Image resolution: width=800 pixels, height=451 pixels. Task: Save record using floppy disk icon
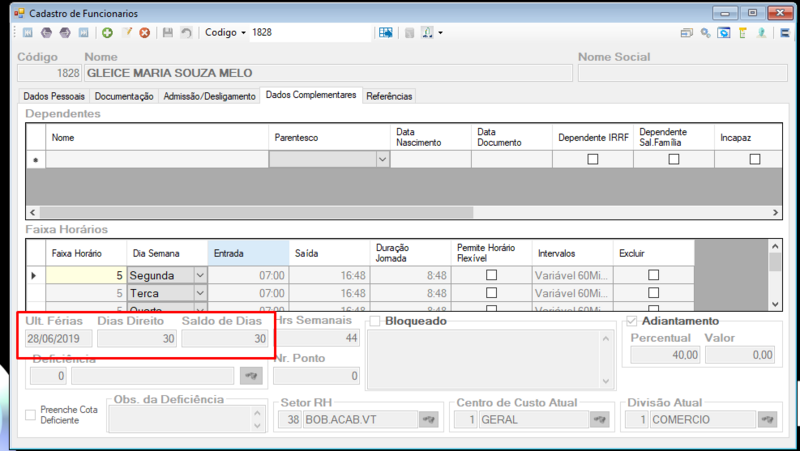[x=167, y=33]
